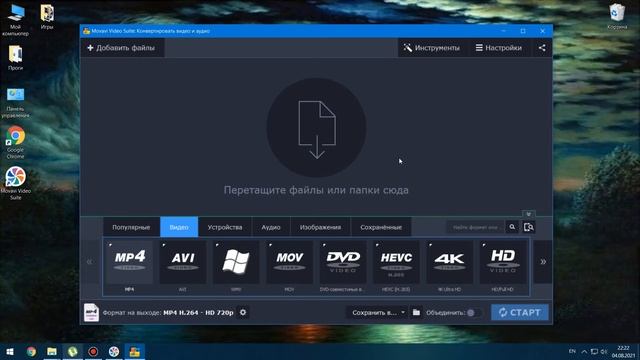640x360 pixels.
Task: Click the red record taskbar icon
Action: pos(93,351)
